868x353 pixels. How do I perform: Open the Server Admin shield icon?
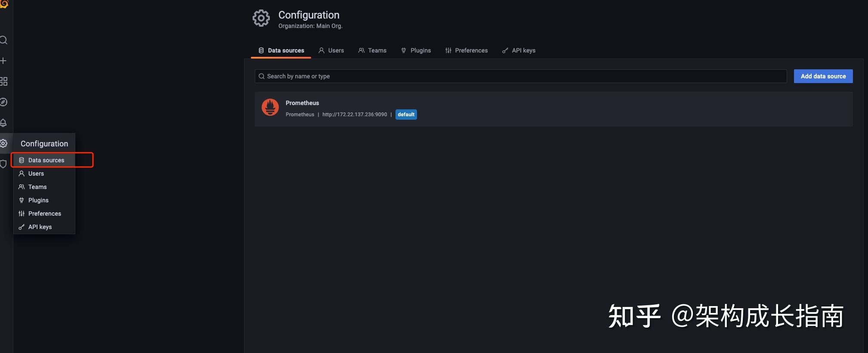pos(3,164)
